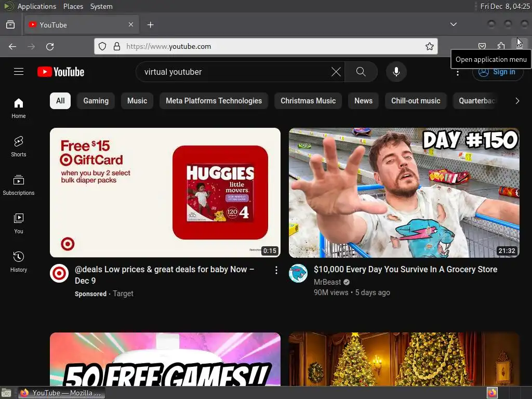This screenshot has width=532, height=399.
Task: Clear the search text with X
Action: [336, 72]
